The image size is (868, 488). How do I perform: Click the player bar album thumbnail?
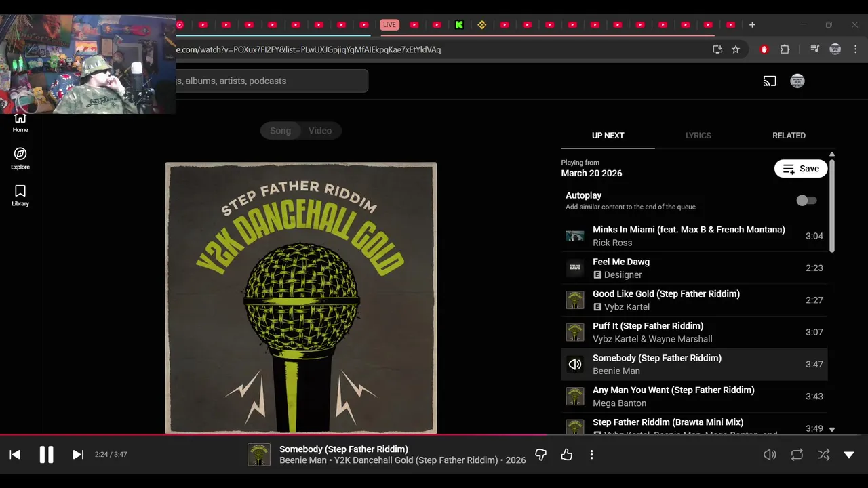pyautogui.click(x=259, y=455)
